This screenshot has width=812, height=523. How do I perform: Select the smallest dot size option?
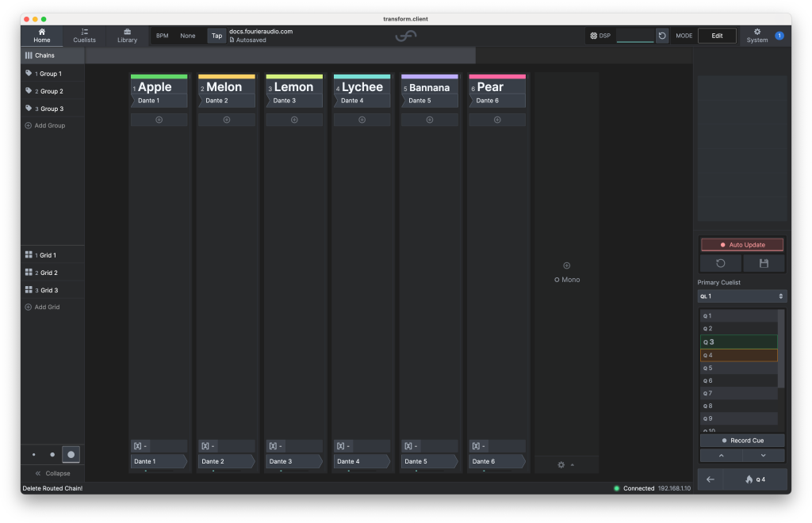33,455
